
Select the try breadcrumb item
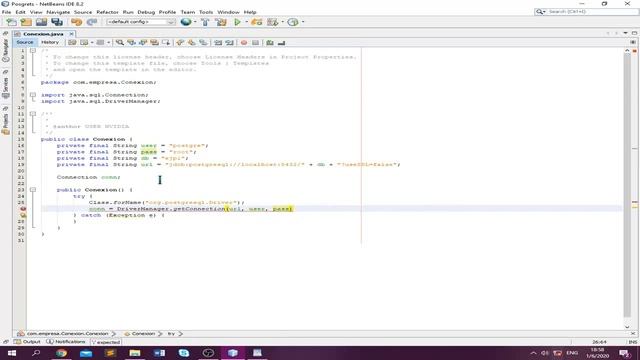click(x=171, y=333)
